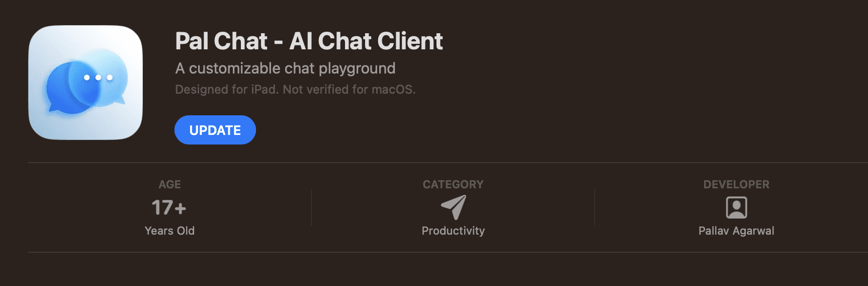Click AI Chat Client in the title
This screenshot has height=286, width=868.
pos(366,41)
